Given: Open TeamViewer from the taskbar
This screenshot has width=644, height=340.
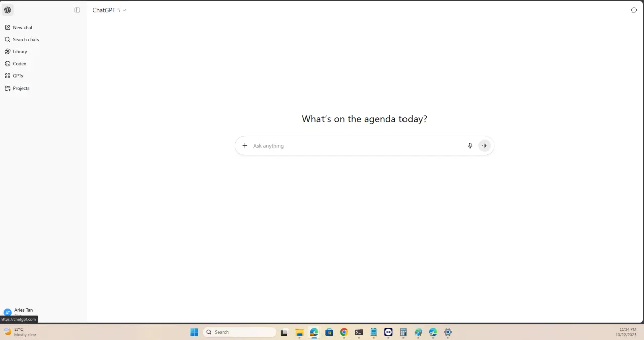Looking at the screenshot, I should [x=388, y=332].
